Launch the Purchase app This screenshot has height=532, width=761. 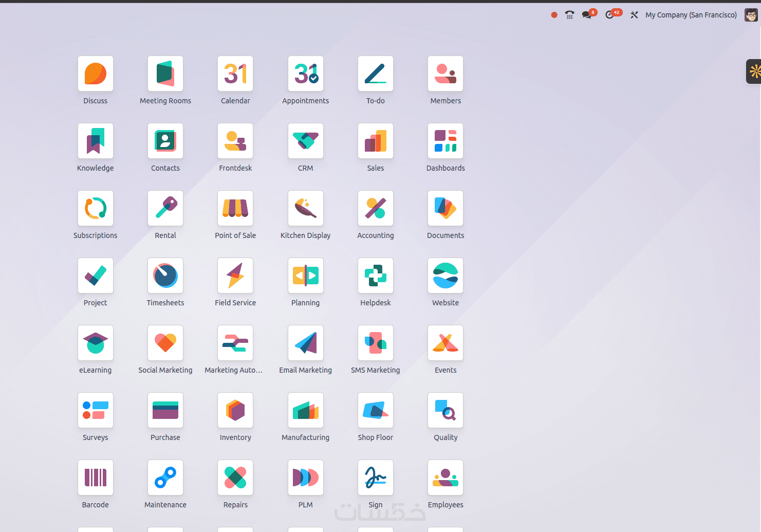coord(165,410)
